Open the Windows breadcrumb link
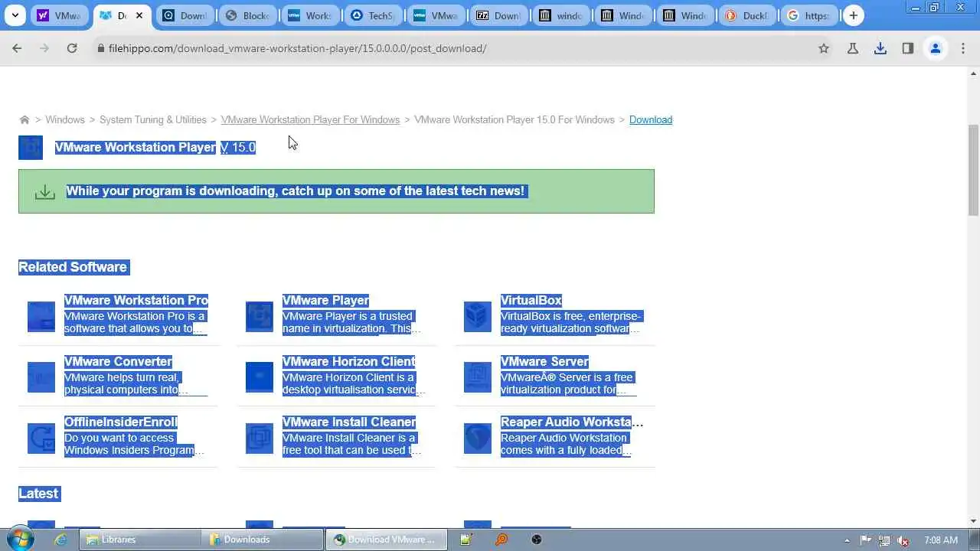 tap(64, 119)
